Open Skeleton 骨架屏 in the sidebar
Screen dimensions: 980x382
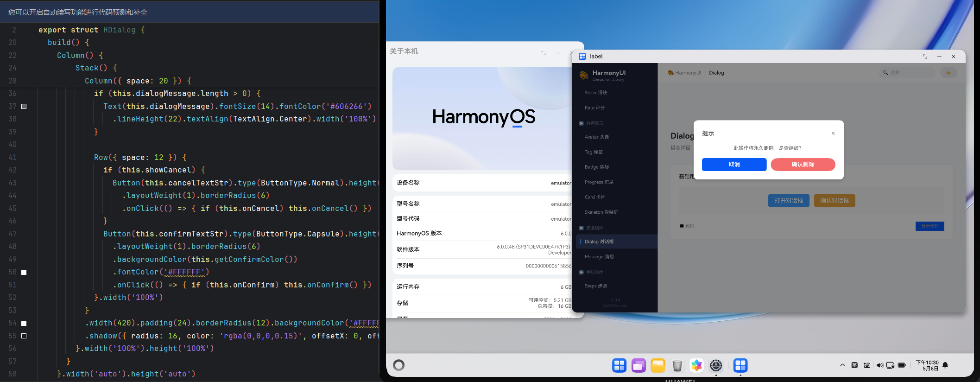(x=616, y=212)
